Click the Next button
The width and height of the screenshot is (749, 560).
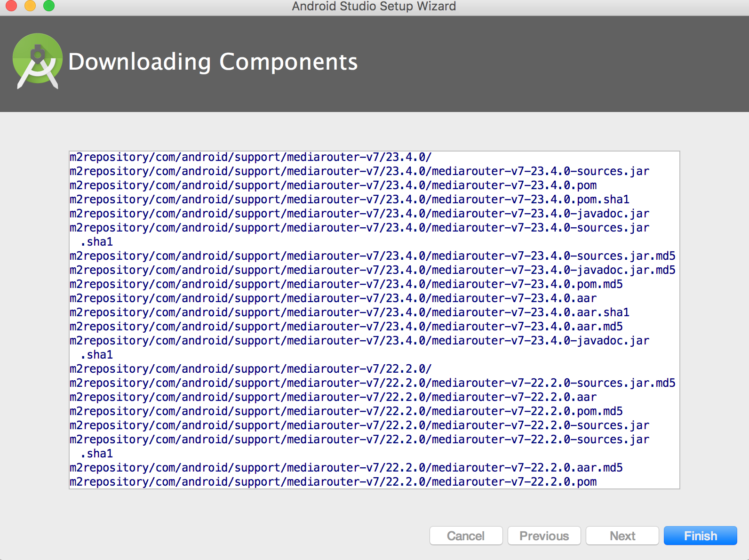pos(622,536)
